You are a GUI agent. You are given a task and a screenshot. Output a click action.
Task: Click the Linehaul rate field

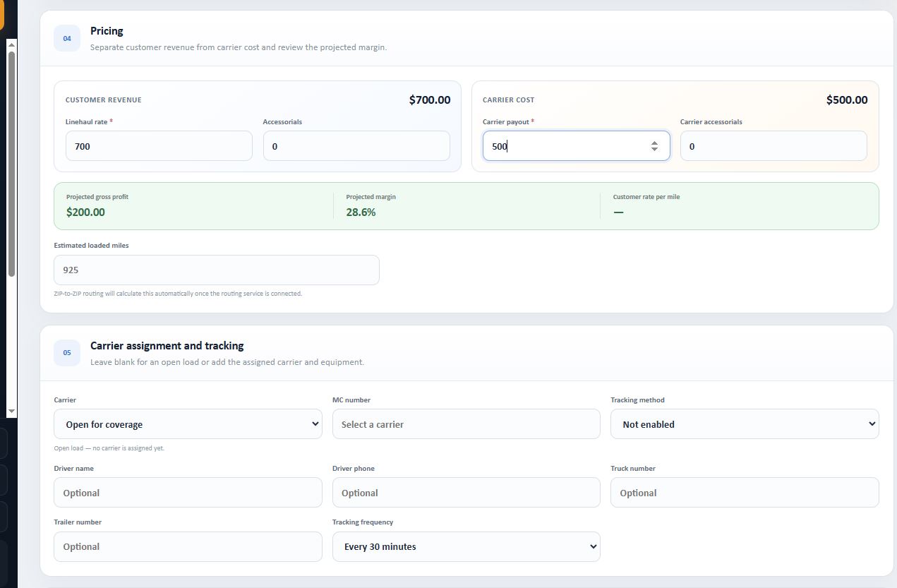point(159,146)
